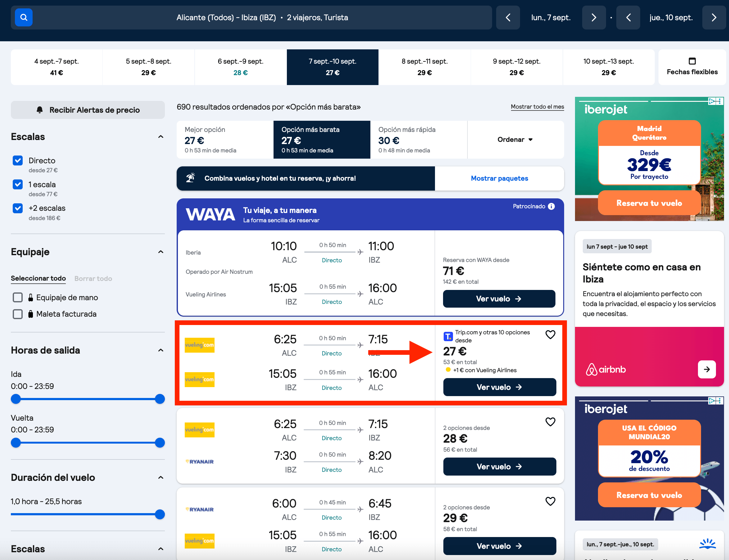Advance return date with next arrow
Image resolution: width=729 pixels, height=560 pixels.
coord(714,17)
